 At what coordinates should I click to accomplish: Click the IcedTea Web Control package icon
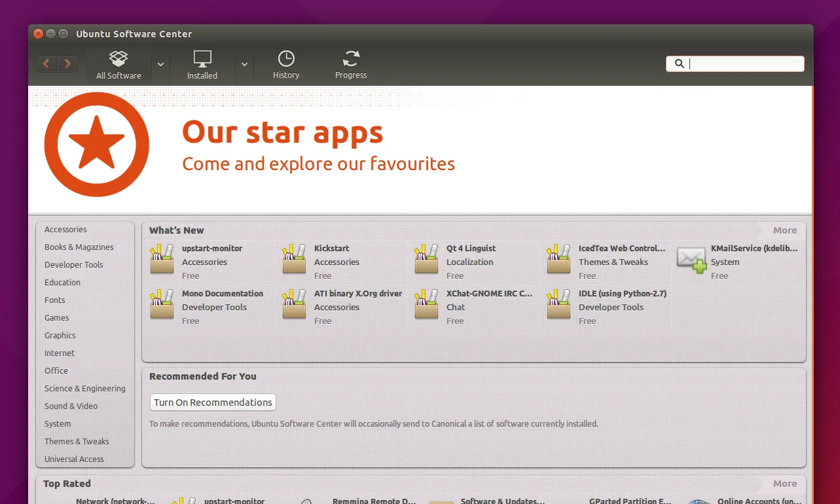point(558,259)
